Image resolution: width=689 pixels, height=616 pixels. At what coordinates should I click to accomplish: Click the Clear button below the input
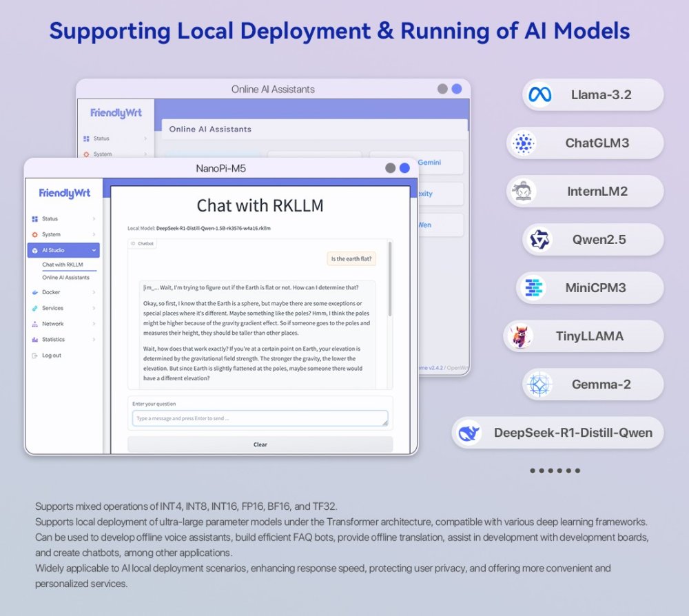[260, 444]
